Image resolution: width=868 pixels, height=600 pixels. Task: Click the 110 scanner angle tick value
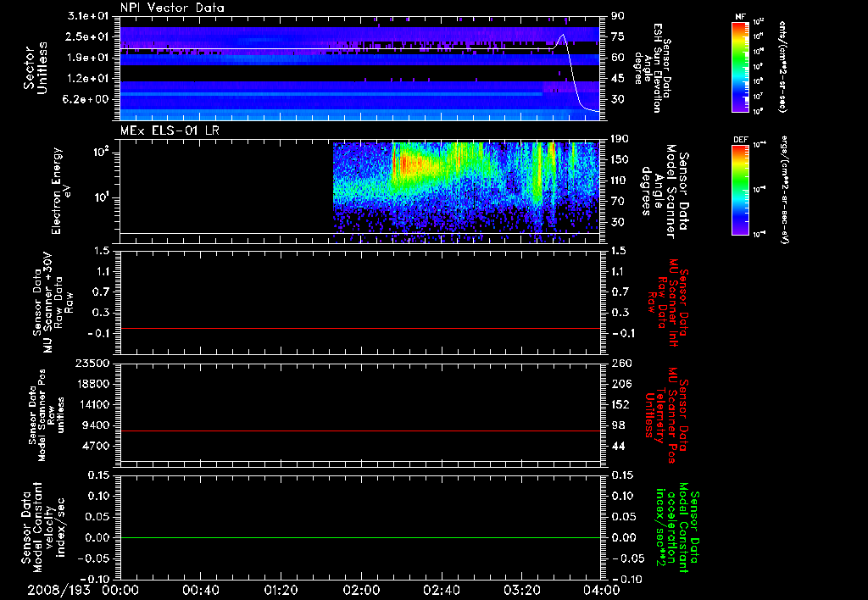click(620, 181)
